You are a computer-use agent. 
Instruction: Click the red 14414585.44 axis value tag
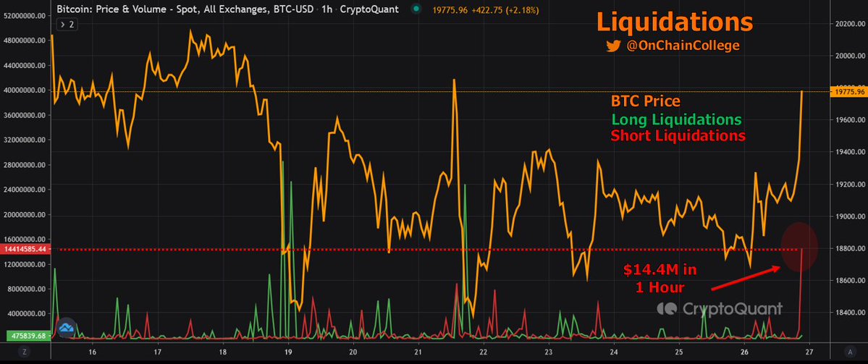pyautogui.click(x=27, y=250)
